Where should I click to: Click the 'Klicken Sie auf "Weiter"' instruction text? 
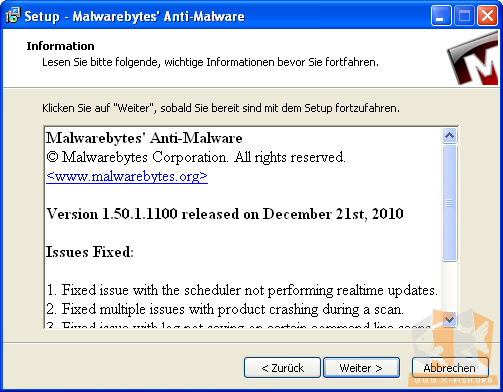pyautogui.click(x=221, y=108)
